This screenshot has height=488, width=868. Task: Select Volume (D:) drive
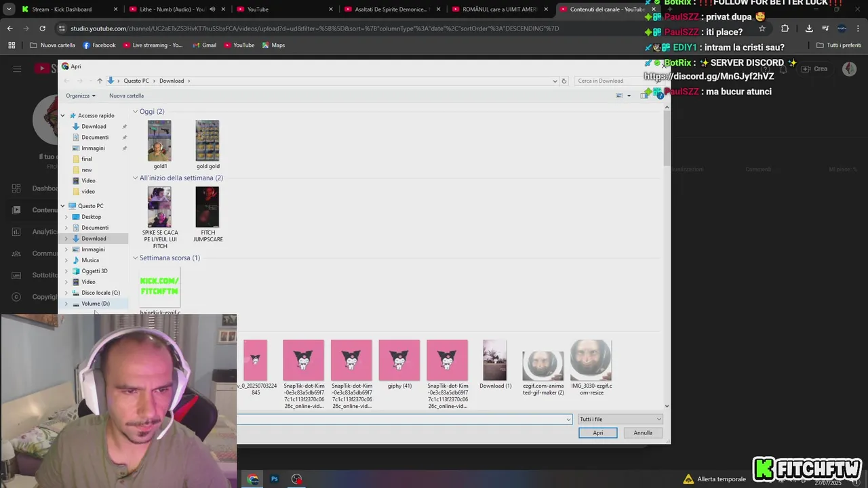point(96,304)
